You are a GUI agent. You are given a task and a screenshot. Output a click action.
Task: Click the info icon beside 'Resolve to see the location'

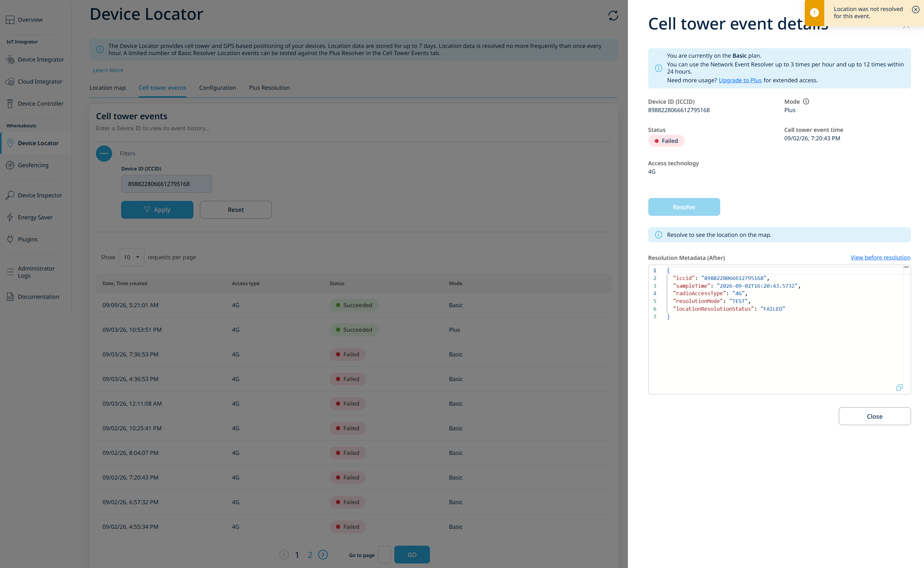[x=658, y=235]
